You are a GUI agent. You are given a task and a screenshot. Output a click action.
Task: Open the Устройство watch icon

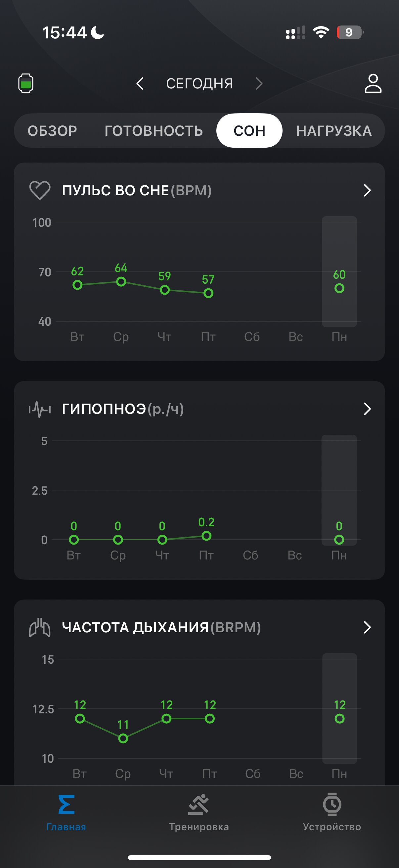pos(332,804)
